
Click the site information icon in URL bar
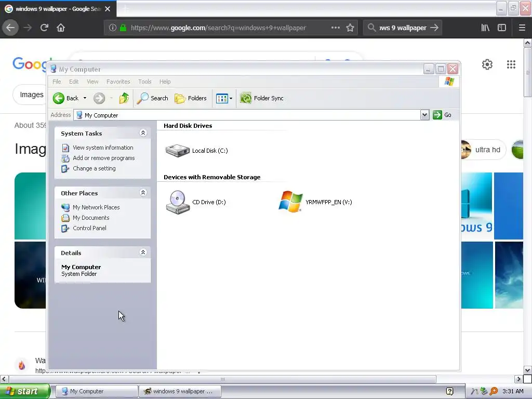(x=113, y=28)
